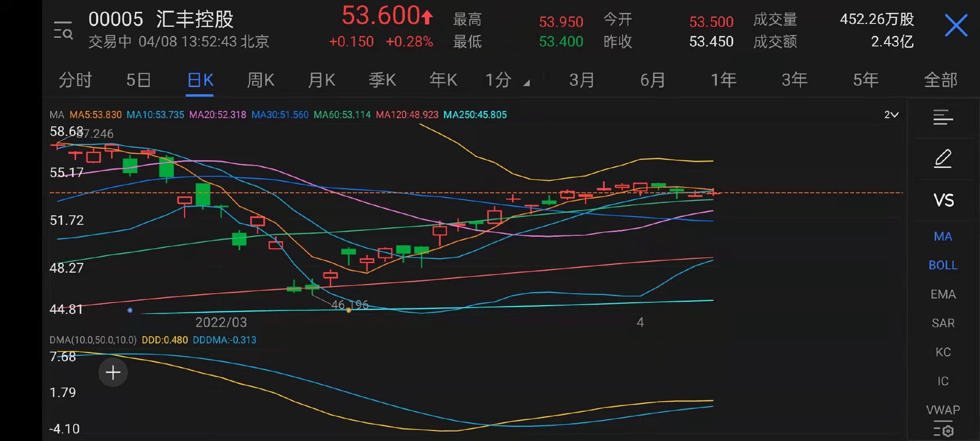Viewport: 980px width, 441px height.
Task: Click the DDD:0.480 value
Action: click(165, 340)
